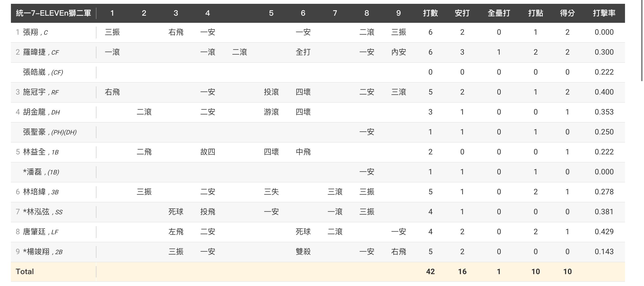
Task: Click player name 張翔
Action: tap(30, 32)
